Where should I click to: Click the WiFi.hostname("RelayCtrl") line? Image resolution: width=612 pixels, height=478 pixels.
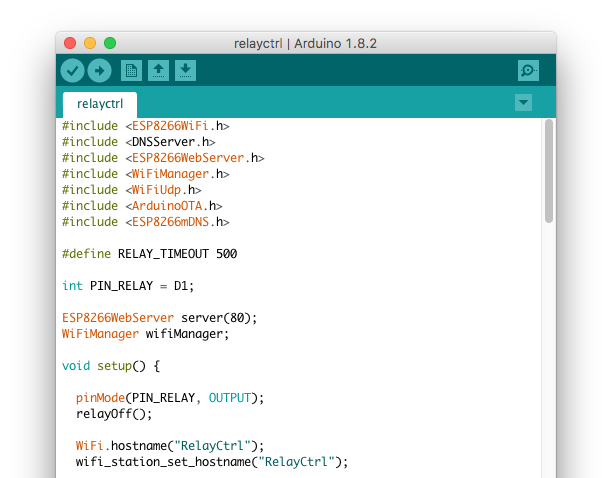tap(170, 446)
